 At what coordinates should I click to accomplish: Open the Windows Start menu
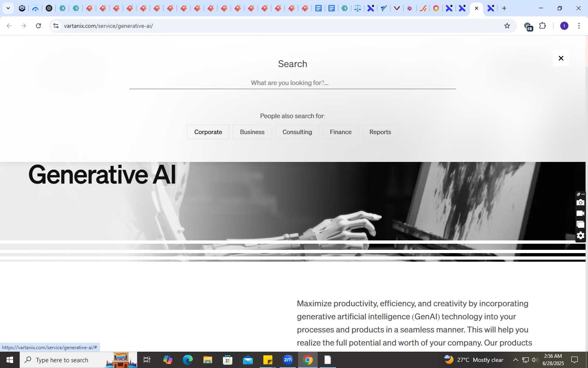tap(10, 360)
